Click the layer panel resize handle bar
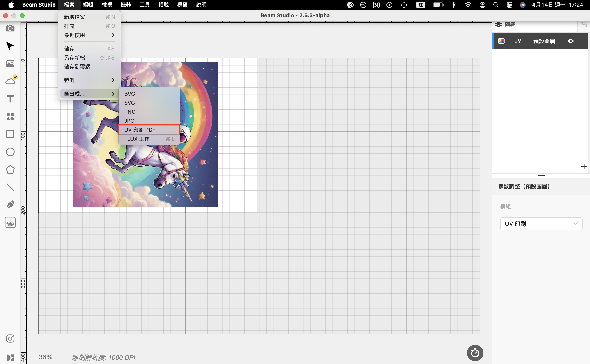Screen dimensions: 590x364 (541, 175)
